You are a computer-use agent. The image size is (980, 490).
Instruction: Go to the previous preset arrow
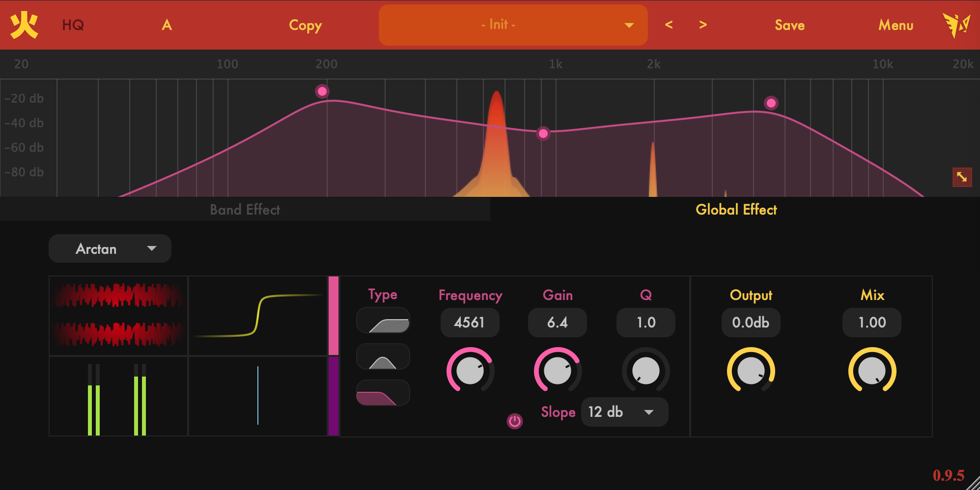click(669, 25)
